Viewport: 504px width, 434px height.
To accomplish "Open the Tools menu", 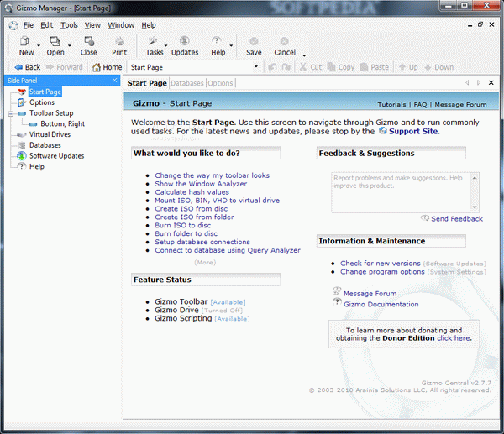I will [x=69, y=25].
